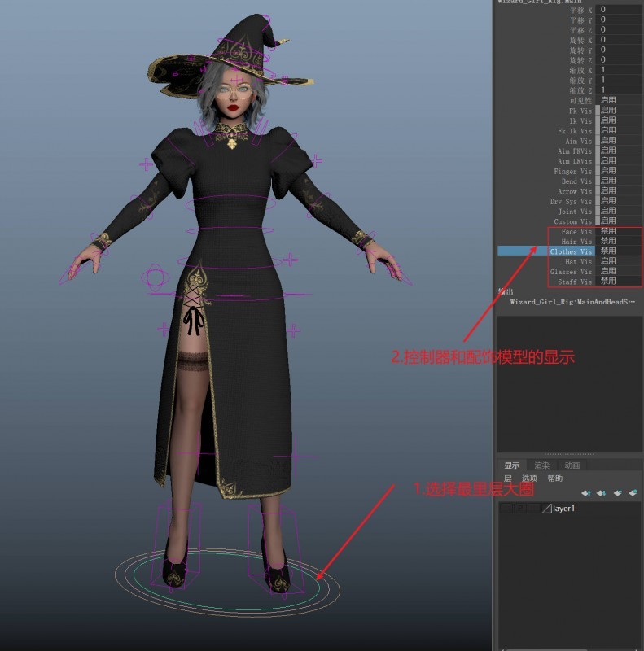Select the Fk Vis channel label
The width and height of the screenshot is (644, 651).
tap(580, 111)
